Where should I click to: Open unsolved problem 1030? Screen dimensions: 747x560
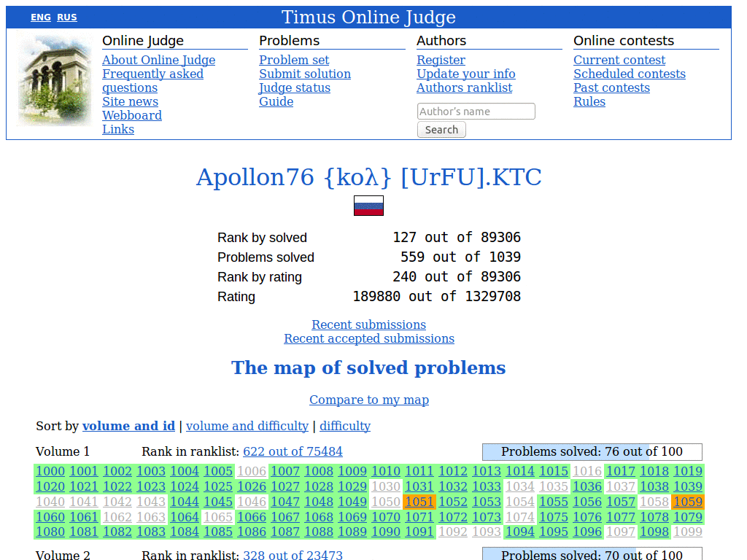tap(386, 486)
